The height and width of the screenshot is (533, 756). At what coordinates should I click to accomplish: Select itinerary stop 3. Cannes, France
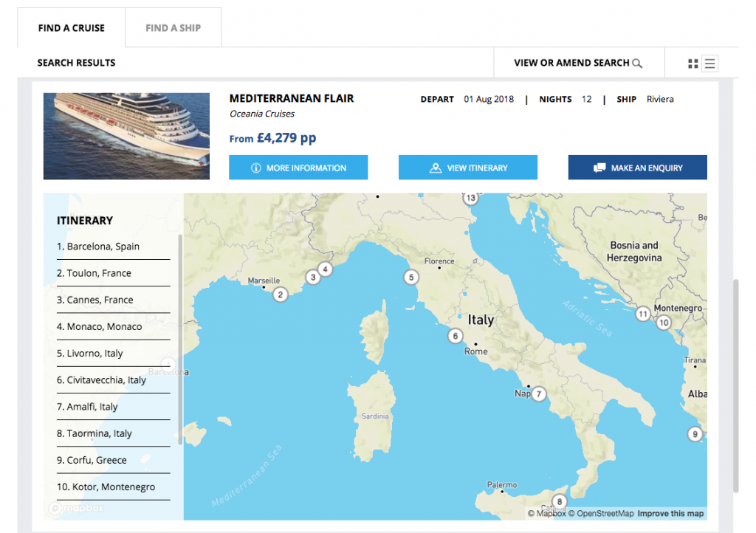point(113,300)
